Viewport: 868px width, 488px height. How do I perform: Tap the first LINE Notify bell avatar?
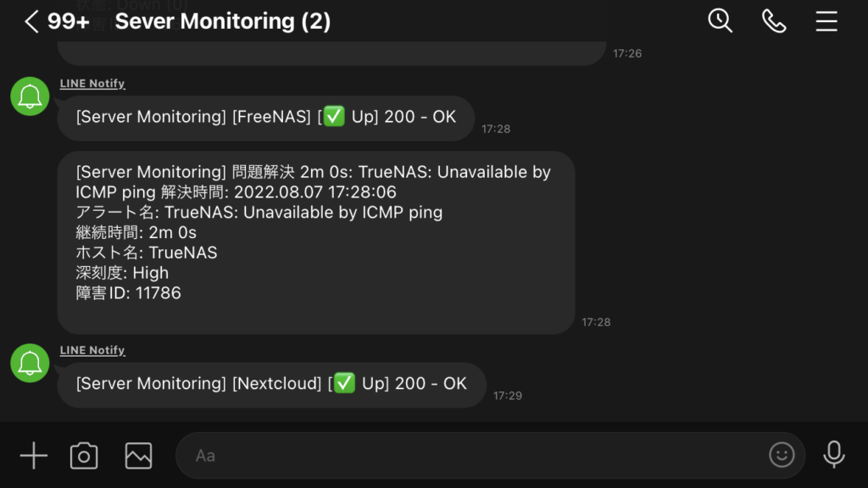pos(30,97)
